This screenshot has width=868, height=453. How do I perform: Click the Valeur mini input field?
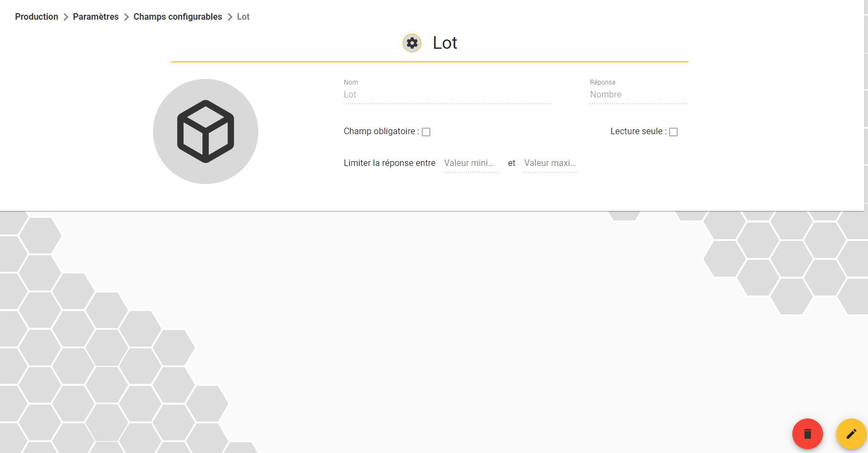point(470,163)
